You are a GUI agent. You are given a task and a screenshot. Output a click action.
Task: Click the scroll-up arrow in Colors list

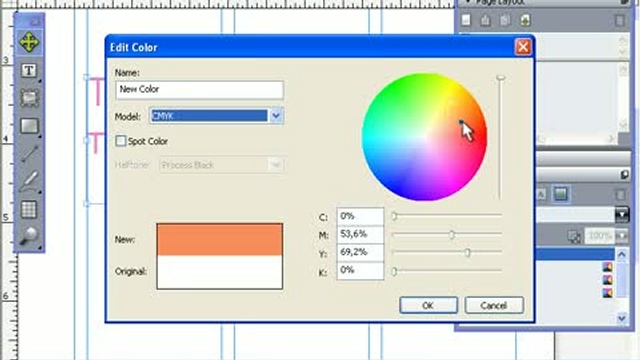point(622,255)
